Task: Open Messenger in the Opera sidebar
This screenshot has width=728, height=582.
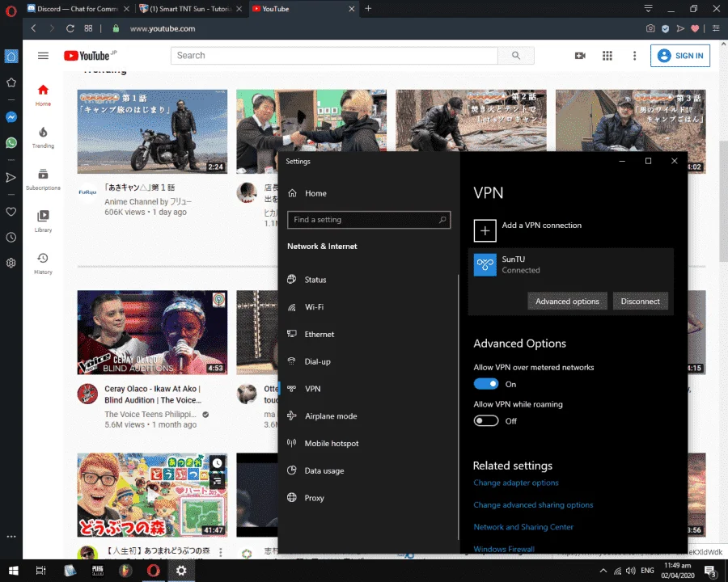Action: tap(11, 117)
